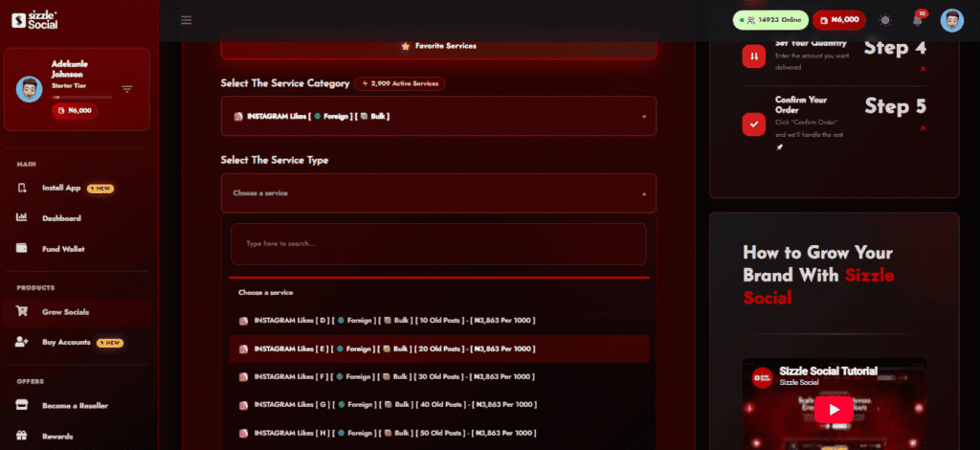The image size is (980, 450).
Task: Open Sizzle Social Tutorial video title
Action: pos(828,371)
